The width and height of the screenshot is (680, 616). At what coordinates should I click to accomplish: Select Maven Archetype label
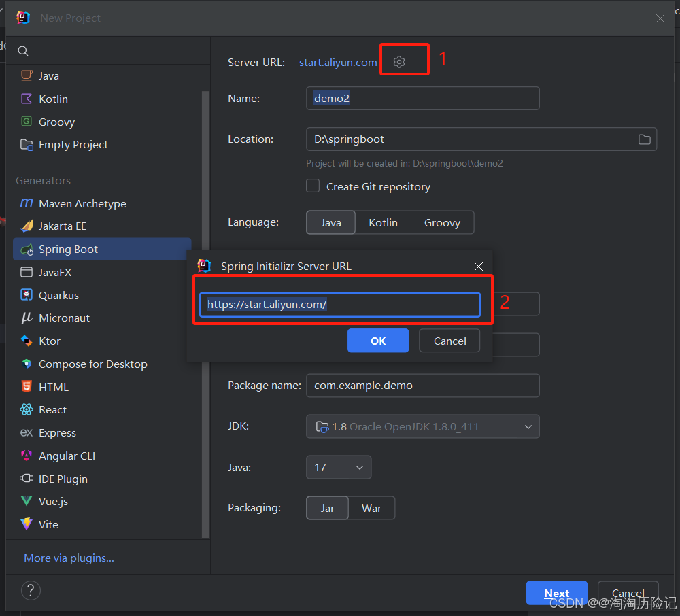82,203
